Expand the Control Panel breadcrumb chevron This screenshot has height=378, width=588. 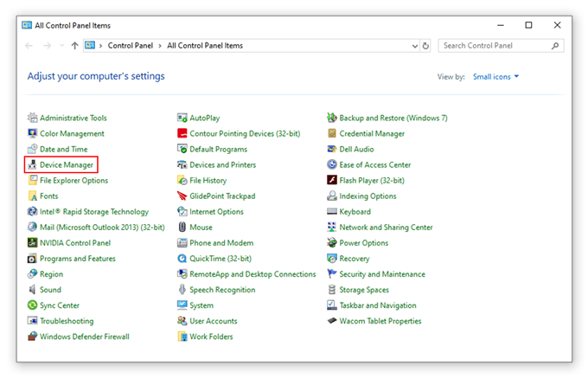tap(161, 45)
